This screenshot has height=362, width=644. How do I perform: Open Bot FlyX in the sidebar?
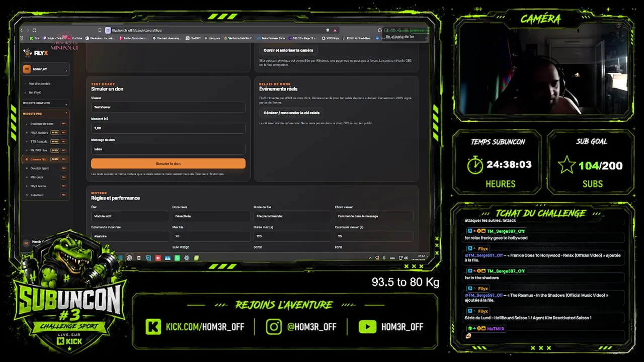35,93
